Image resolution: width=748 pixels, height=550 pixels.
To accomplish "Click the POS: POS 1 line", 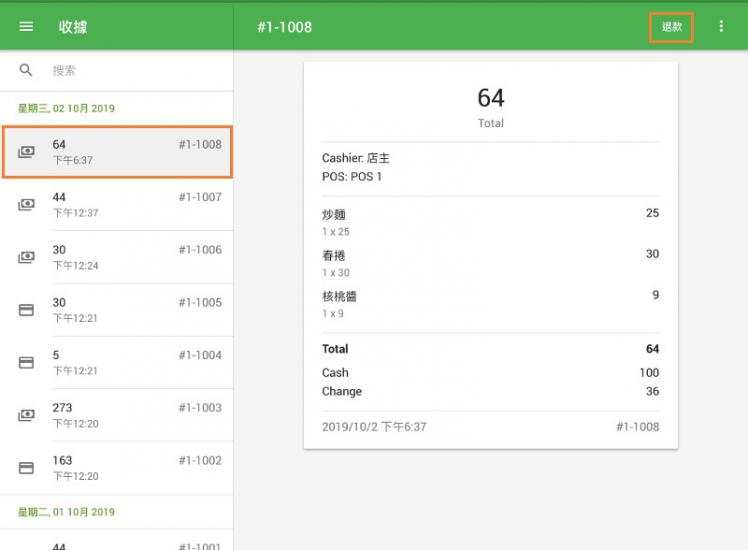I will point(352,176).
